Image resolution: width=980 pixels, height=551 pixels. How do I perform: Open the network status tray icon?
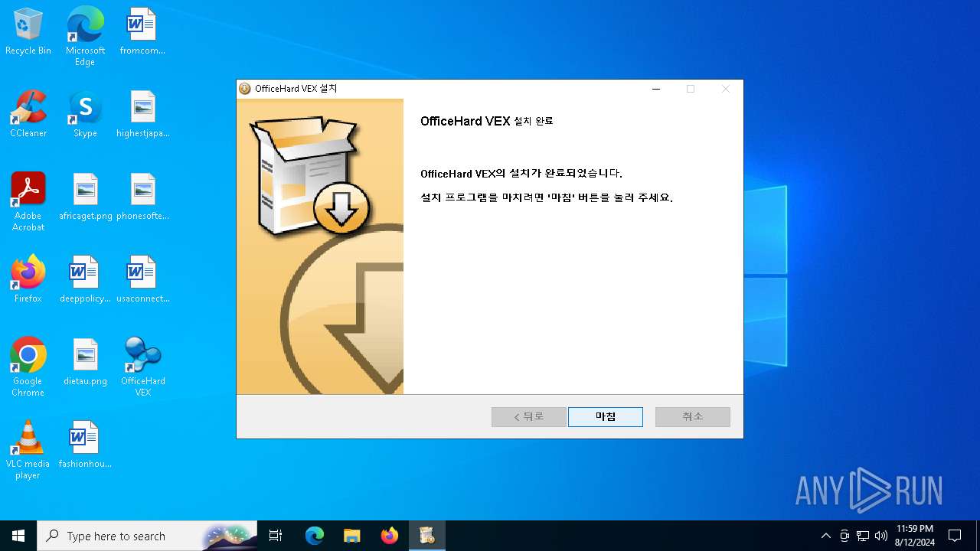point(863,536)
